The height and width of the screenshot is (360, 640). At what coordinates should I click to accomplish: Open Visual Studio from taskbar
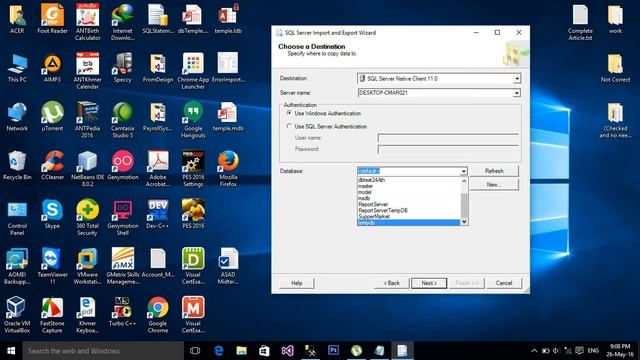[287, 351]
